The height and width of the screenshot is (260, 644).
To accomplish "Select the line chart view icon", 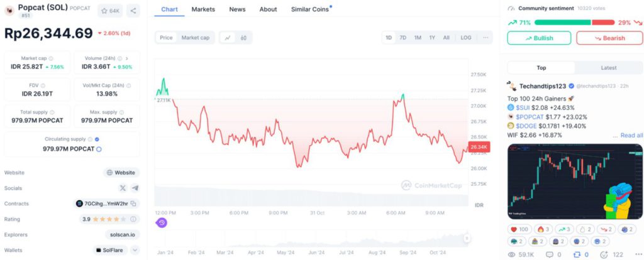I will click(x=227, y=38).
